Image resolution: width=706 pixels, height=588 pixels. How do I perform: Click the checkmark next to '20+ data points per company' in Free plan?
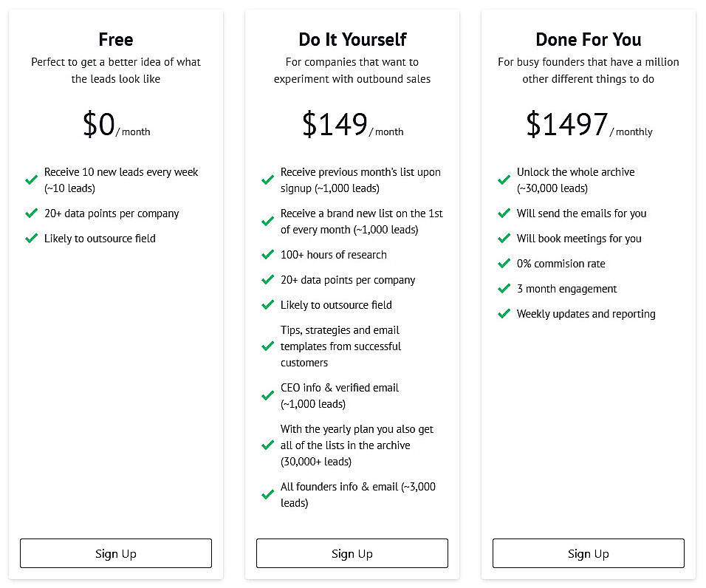pos(31,213)
